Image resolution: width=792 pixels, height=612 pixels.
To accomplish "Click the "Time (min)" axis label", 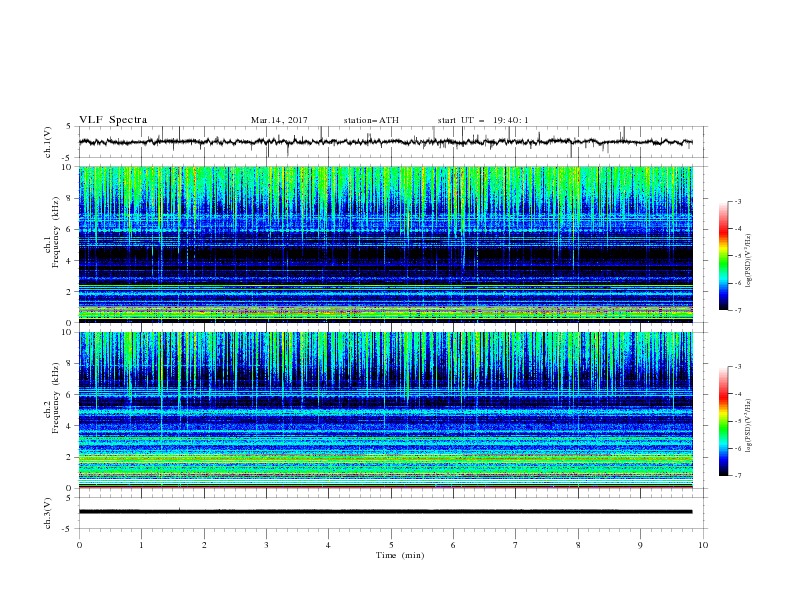I will [x=400, y=555].
